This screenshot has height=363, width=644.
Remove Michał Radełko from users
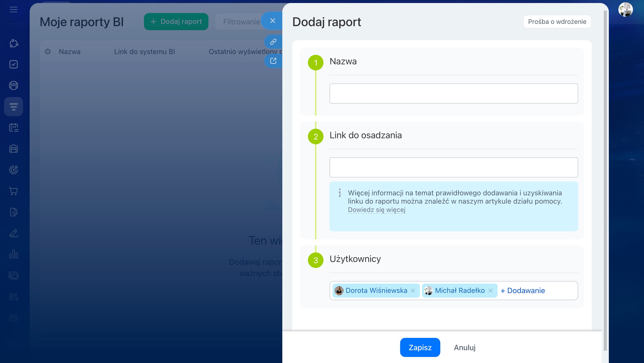click(491, 291)
